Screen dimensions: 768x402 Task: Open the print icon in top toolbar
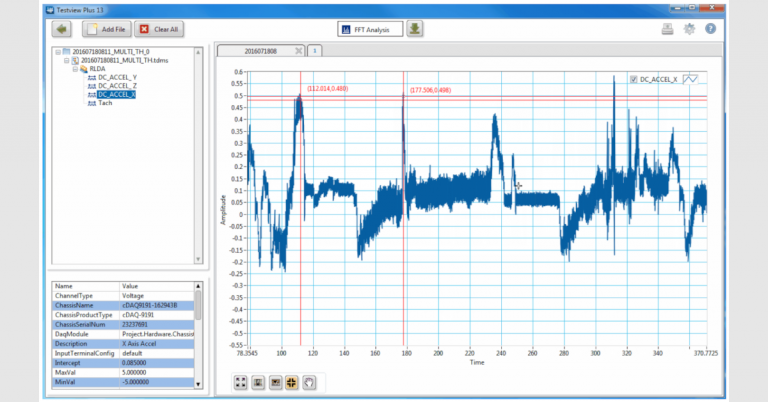pyautogui.click(x=667, y=29)
